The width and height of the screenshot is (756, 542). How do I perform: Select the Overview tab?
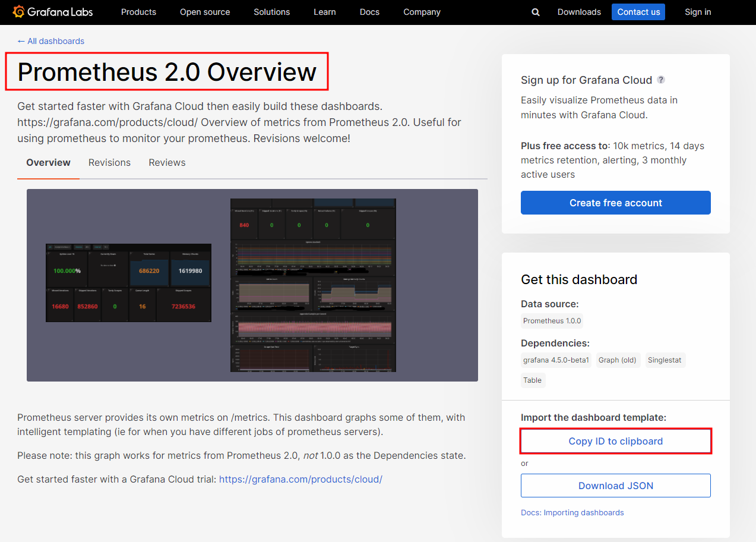[x=48, y=162]
